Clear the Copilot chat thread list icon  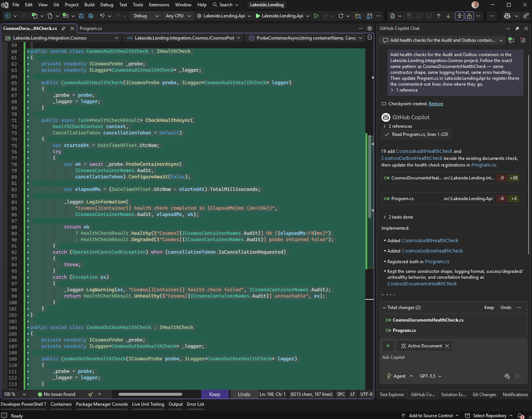[523, 40]
